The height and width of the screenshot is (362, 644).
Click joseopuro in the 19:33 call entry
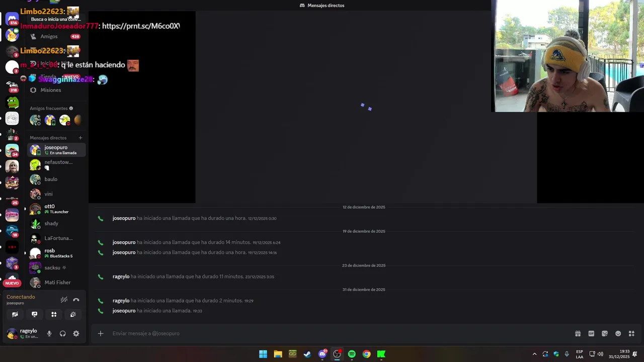tap(124, 311)
